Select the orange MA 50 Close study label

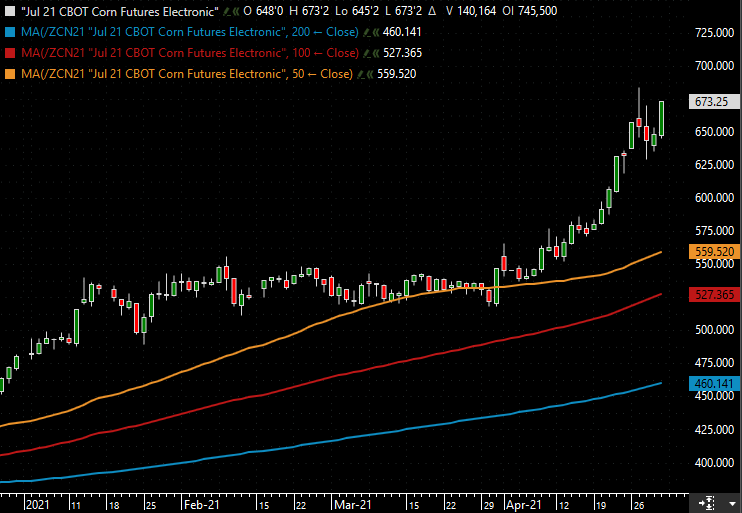[x=187, y=74]
